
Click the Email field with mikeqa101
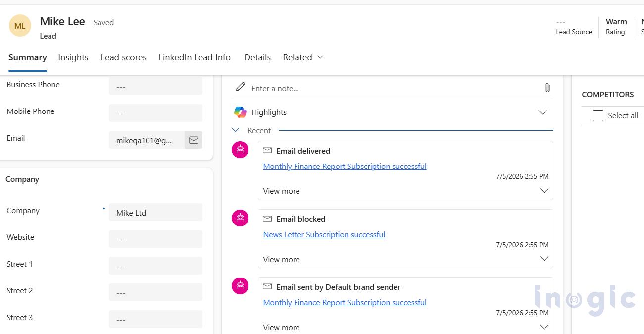pos(147,140)
